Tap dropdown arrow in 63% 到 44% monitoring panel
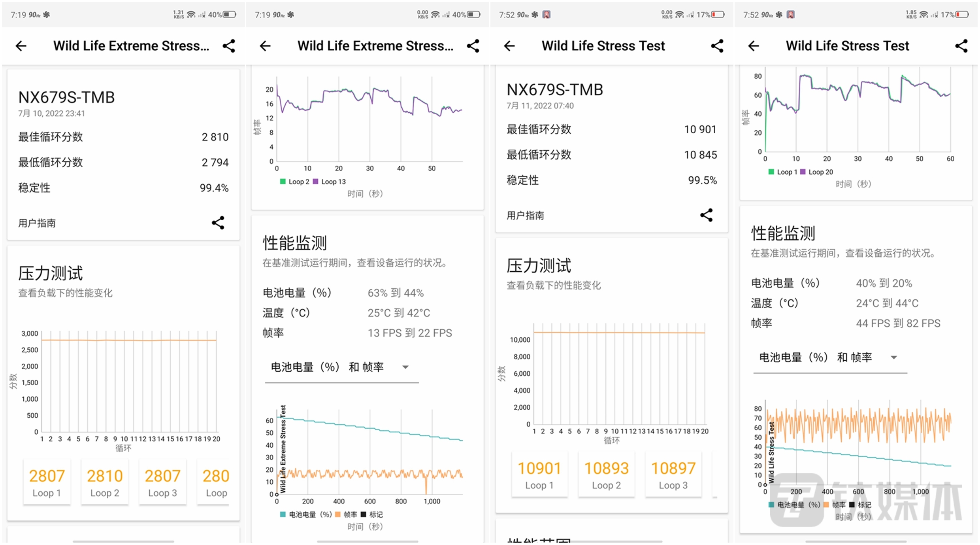 point(405,367)
